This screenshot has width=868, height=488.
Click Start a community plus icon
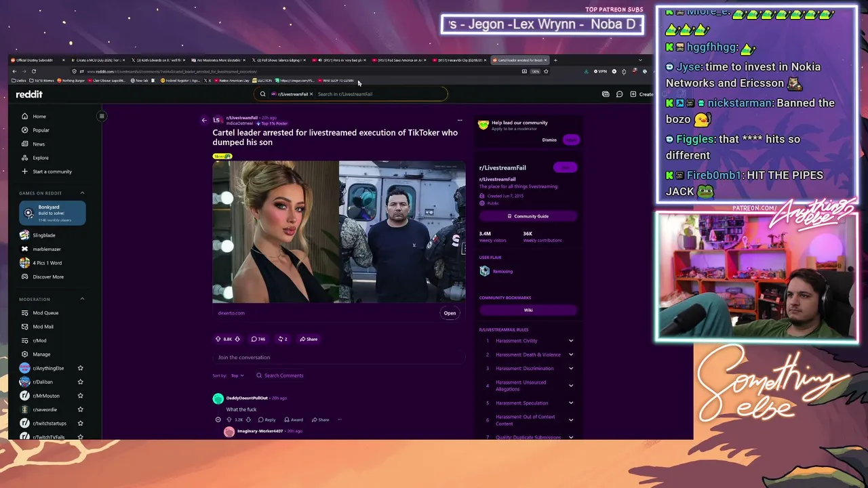pyautogui.click(x=25, y=171)
